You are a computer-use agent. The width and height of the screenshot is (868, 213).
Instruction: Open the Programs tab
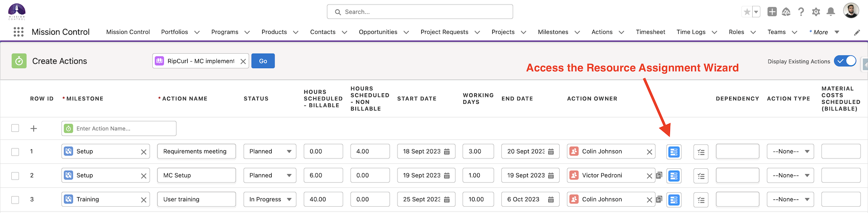click(225, 32)
